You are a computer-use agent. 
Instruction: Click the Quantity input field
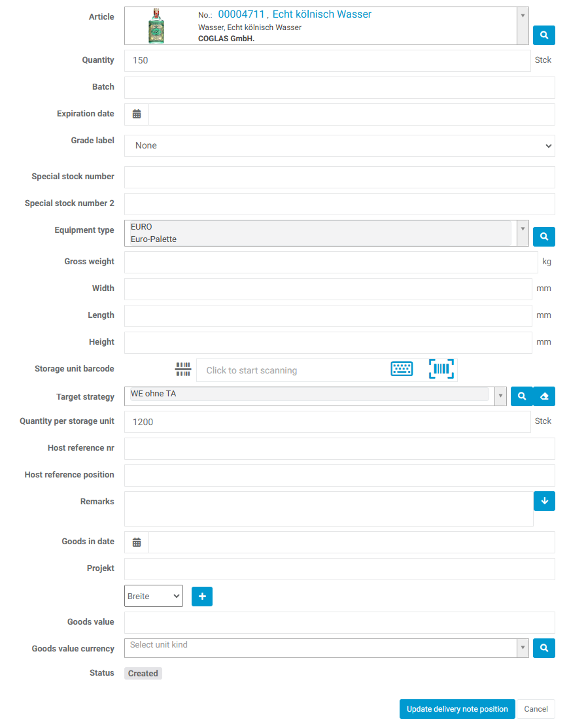point(327,61)
